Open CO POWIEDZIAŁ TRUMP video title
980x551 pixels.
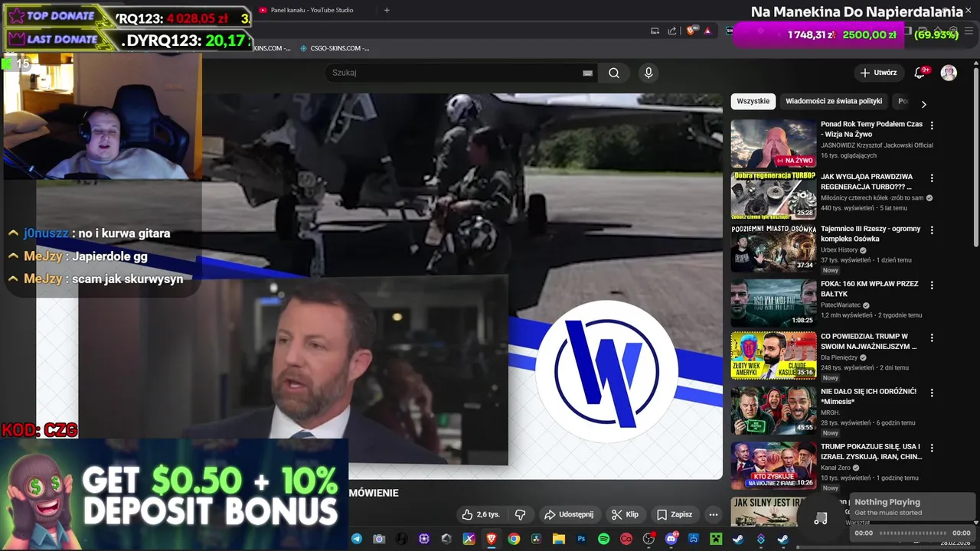[x=868, y=341]
